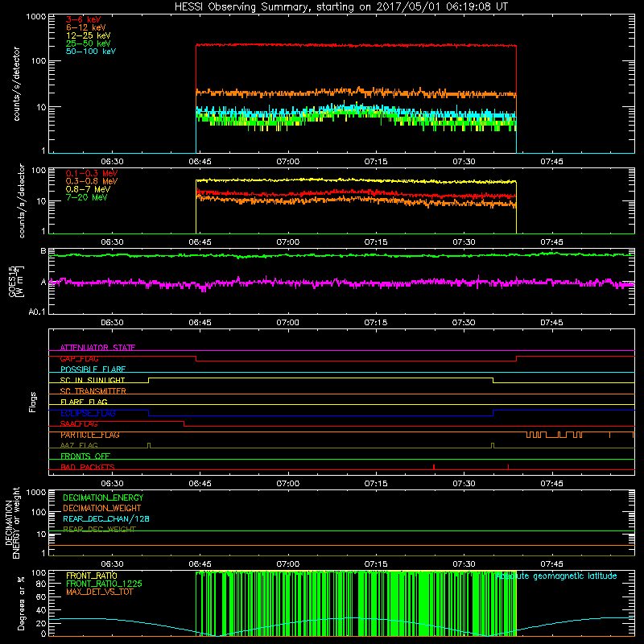Select the FRONTS_OFF flag label
This screenshot has height=644, width=644.
pos(85,456)
